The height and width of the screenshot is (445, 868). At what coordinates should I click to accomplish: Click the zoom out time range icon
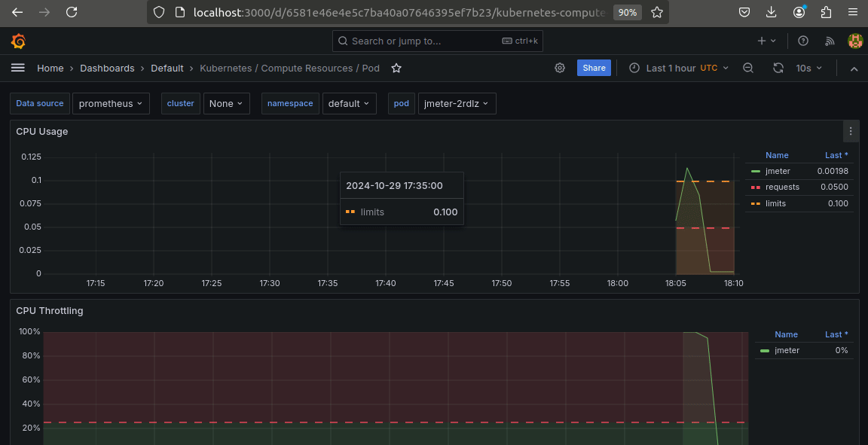pos(748,68)
